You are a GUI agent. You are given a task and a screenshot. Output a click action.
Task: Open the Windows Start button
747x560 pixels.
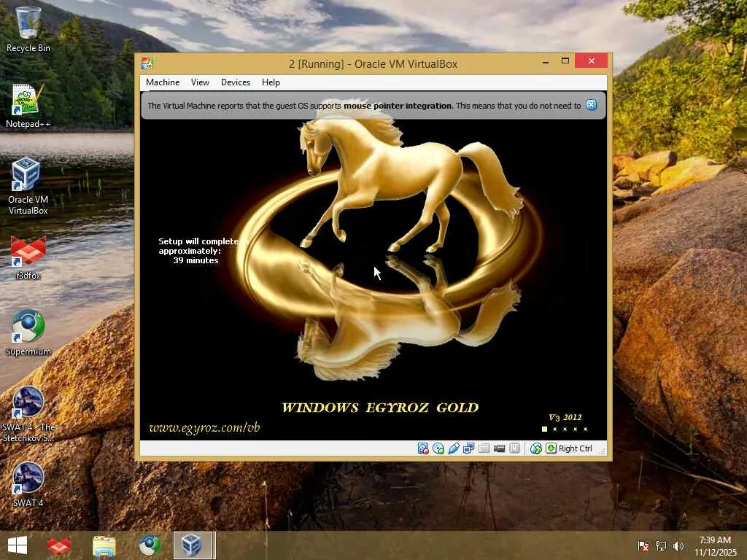(x=18, y=545)
